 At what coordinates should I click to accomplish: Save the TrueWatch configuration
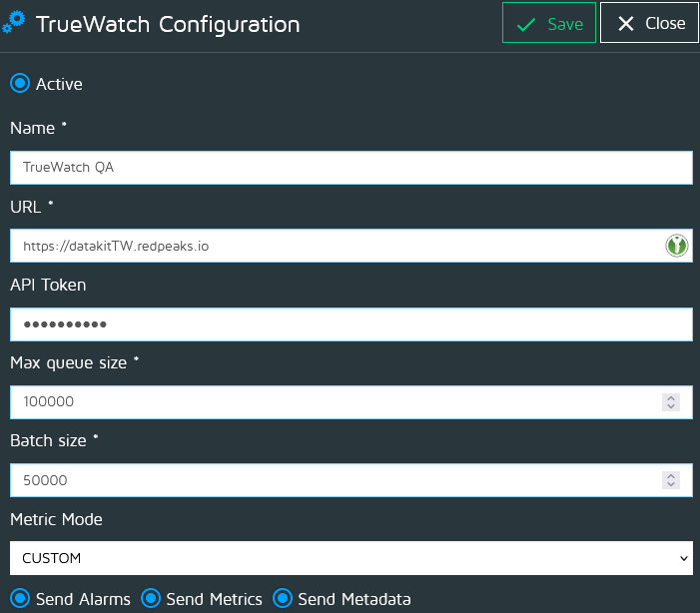548,23
